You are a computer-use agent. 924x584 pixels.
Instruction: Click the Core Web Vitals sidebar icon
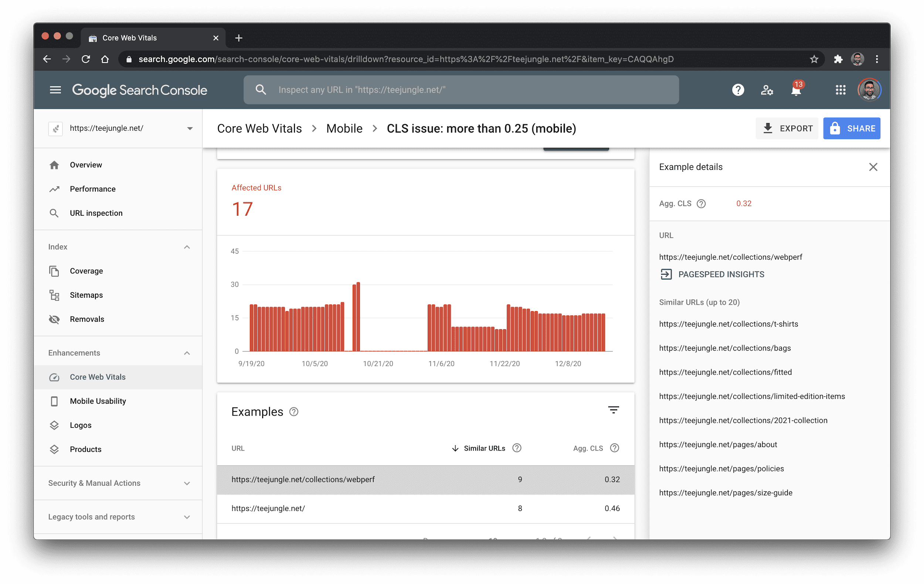pos(54,377)
